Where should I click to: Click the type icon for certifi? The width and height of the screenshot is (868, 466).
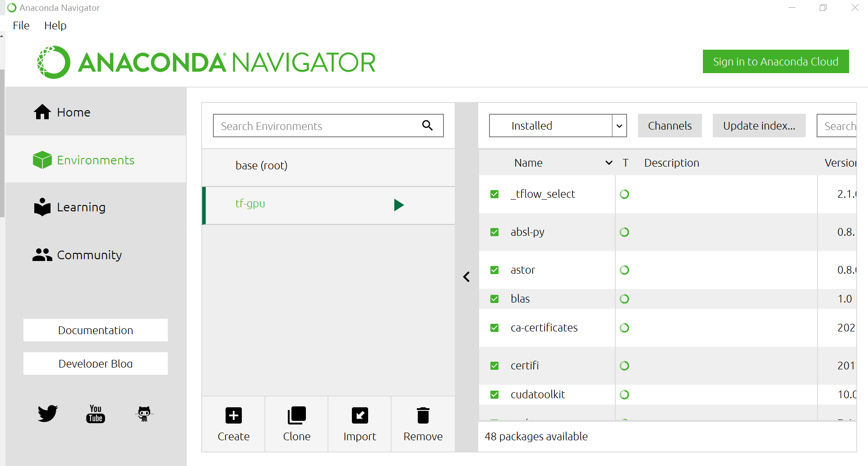[x=624, y=366]
